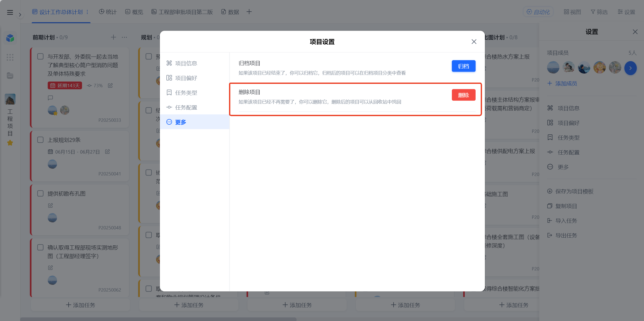This screenshot has width=644, height=321.
Task: Open the 筛选 filter menu
Action: point(599,12)
